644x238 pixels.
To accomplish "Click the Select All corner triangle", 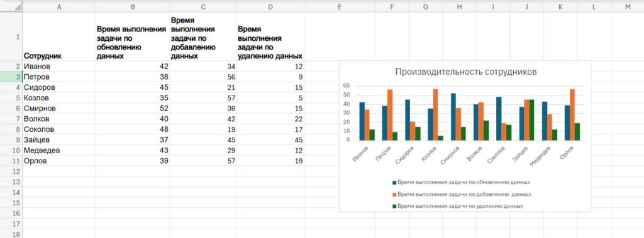I will 18,8.
